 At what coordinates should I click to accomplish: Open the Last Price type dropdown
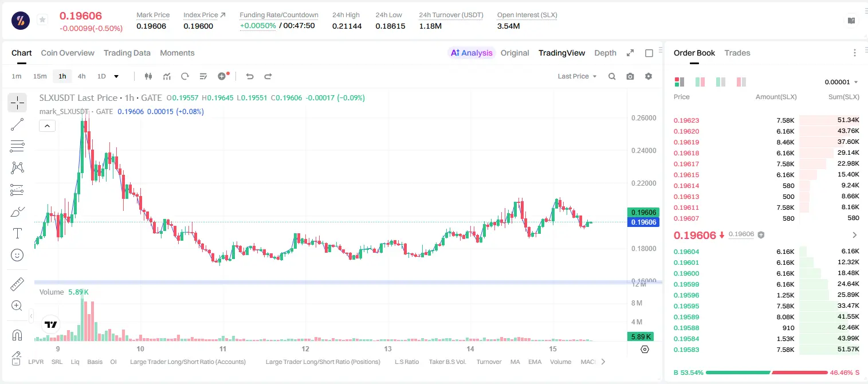pos(577,76)
